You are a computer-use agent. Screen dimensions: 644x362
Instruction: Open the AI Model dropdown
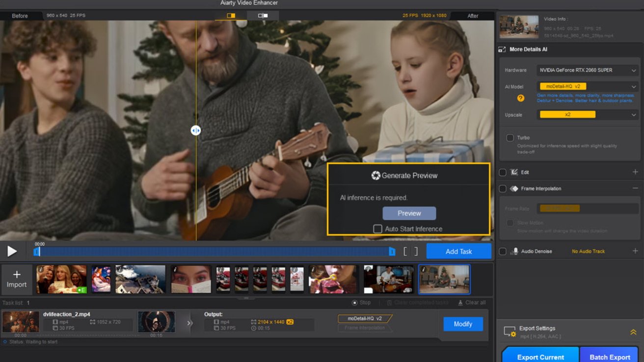point(587,87)
